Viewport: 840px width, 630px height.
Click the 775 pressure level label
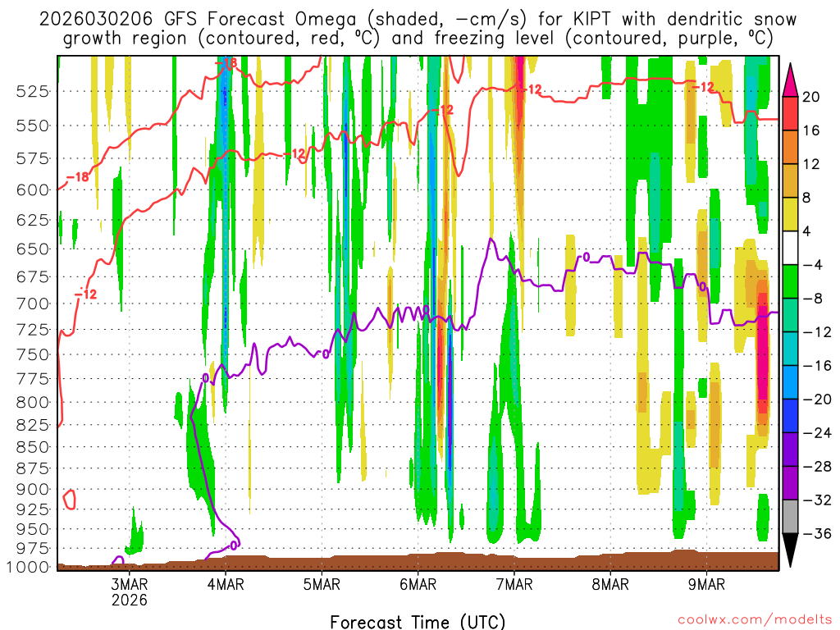pos(33,379)
